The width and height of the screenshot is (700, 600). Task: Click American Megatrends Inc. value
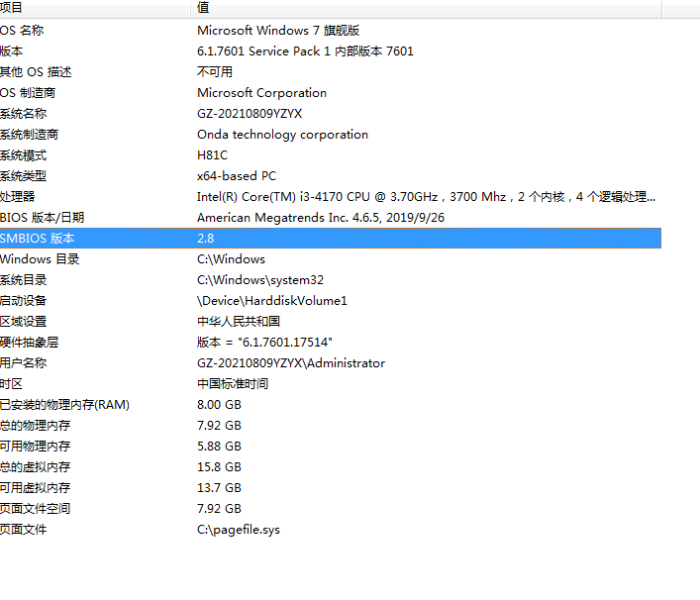tap(321, 218)
